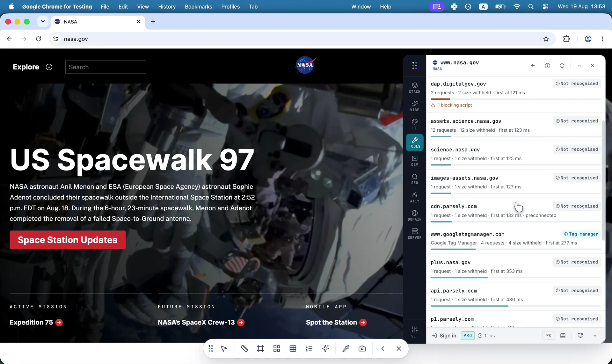Click the Space Station Updates button
The image size is (612, 364).
[x=68, y=240]
